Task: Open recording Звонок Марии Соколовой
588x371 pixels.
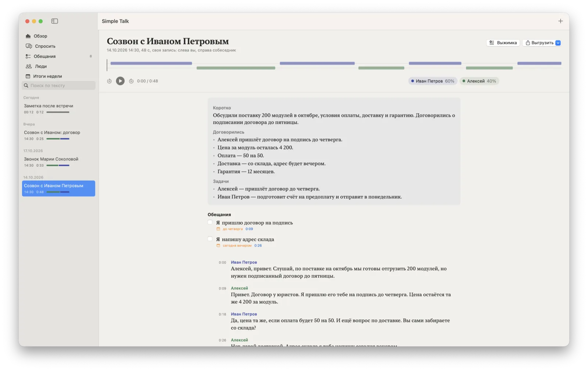Action: pyautogui.click(x=58, y=162)
